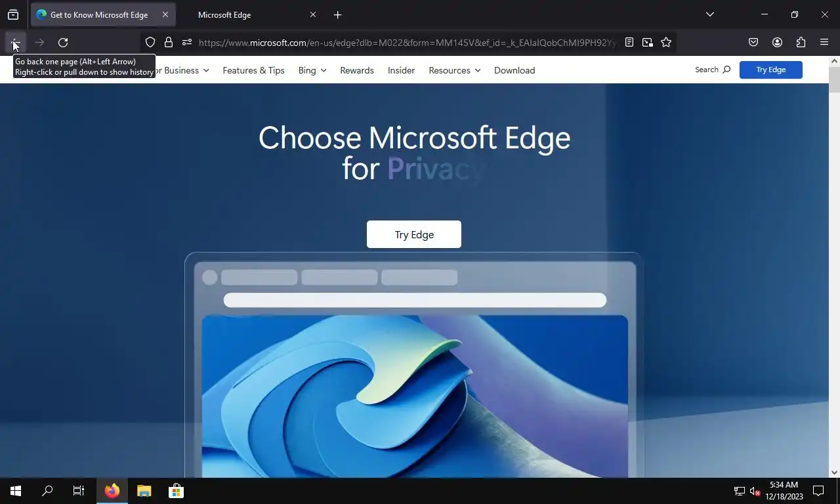
Task: Click blue Try Edge header button
Action: [770, 70]
